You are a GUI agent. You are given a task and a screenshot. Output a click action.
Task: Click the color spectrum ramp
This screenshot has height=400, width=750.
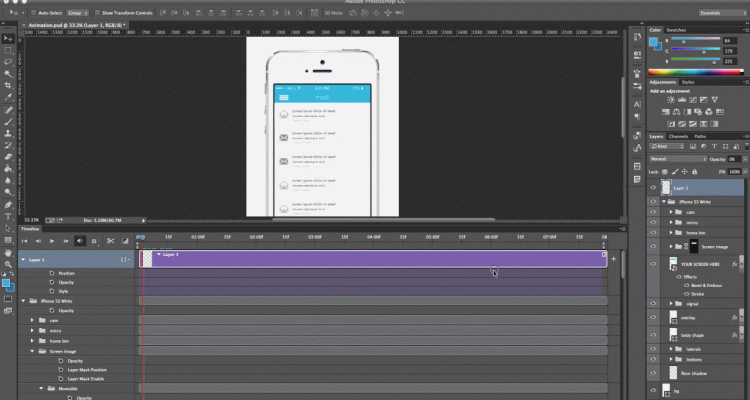point(696,73)
